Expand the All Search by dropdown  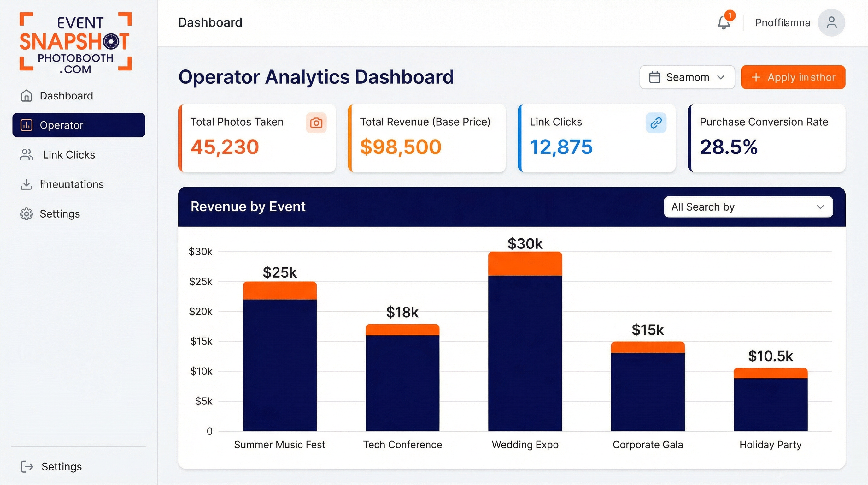coord(748,207)
